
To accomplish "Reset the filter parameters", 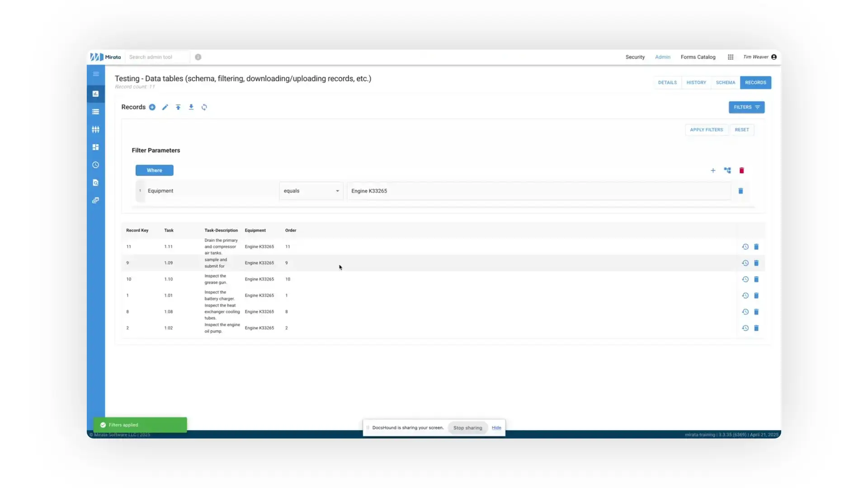I will pos(742,130).
